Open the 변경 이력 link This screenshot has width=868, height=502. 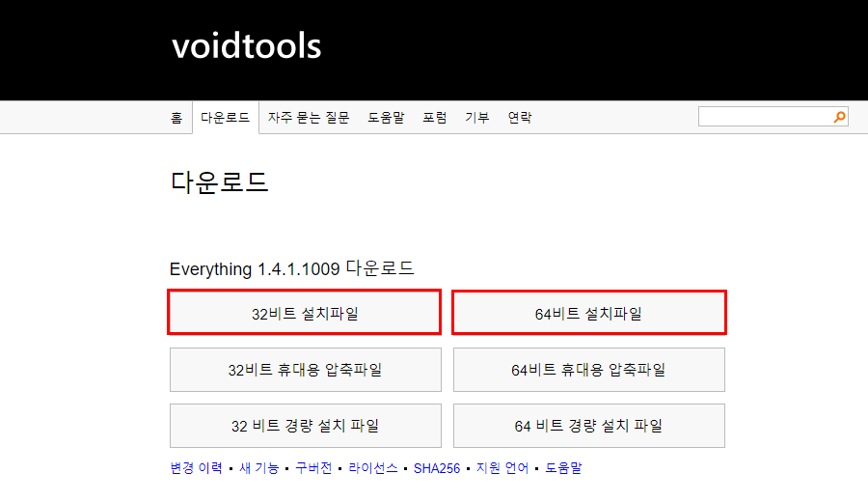tap(196, 468)
